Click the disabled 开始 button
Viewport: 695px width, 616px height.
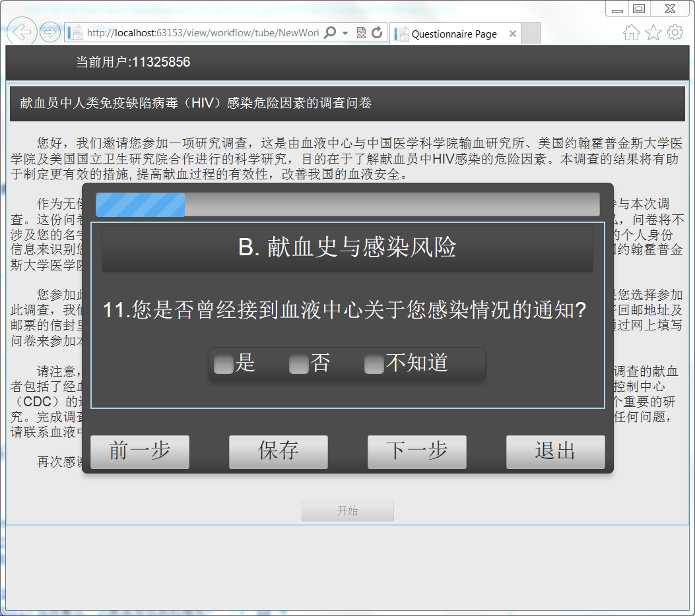[347, 510]
